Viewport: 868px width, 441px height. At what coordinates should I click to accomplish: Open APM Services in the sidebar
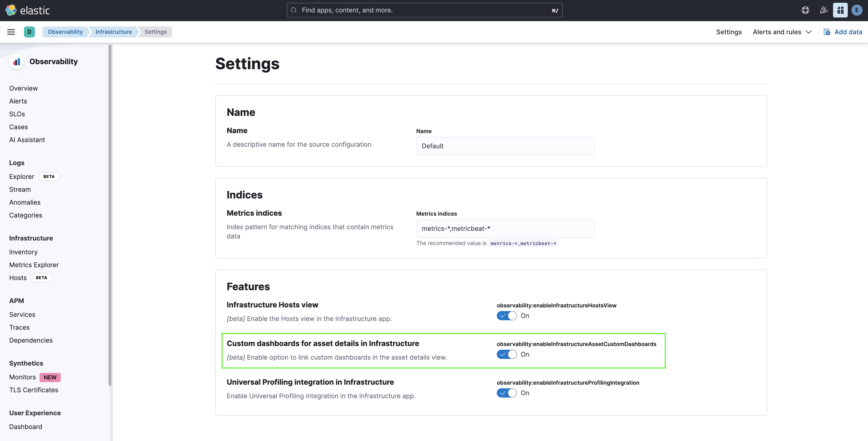pos(22,315)
